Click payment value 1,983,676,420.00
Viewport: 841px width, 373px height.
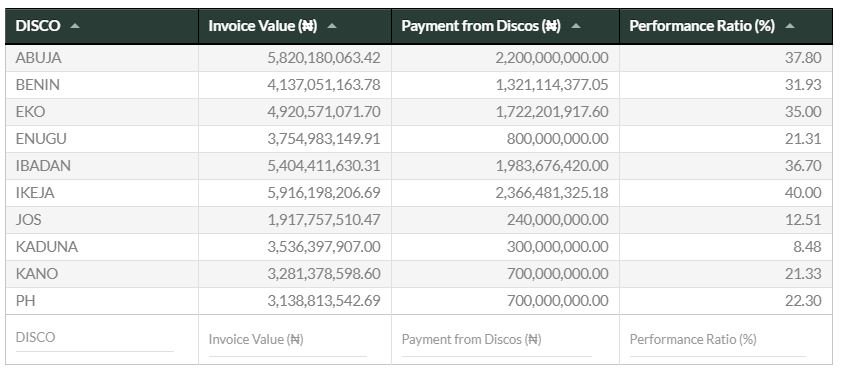point(552,166)
